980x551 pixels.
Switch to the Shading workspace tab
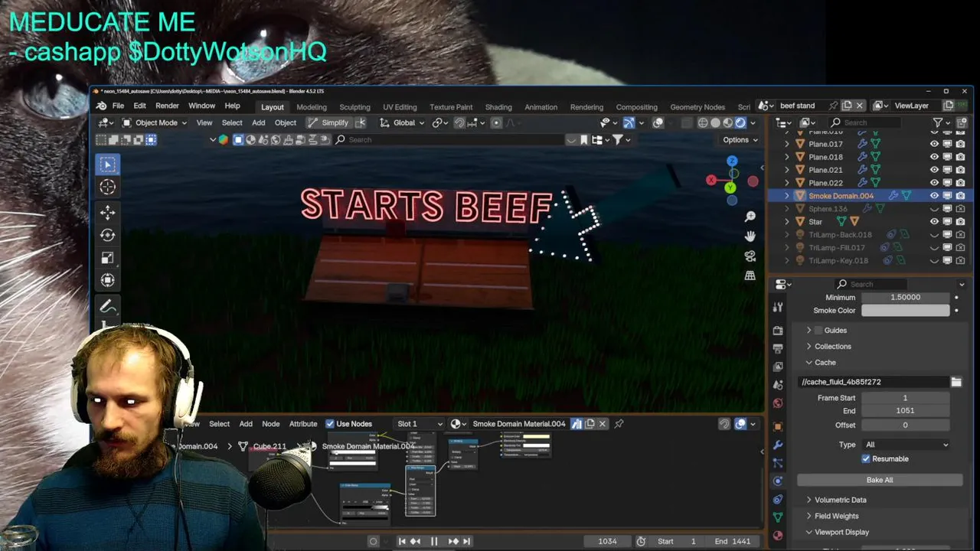[498, 107]
